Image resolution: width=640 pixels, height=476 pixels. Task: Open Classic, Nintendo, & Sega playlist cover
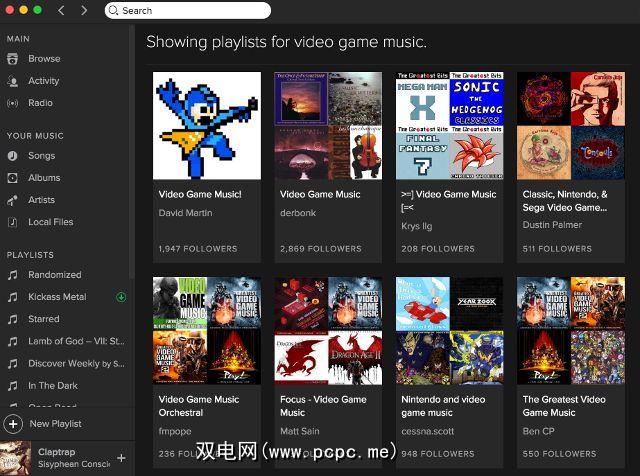571,126
